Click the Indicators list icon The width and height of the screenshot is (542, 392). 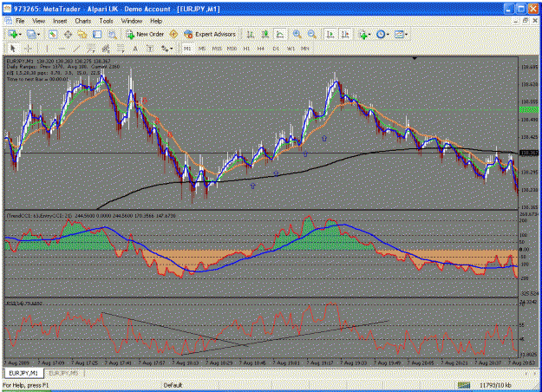(362, 34)
